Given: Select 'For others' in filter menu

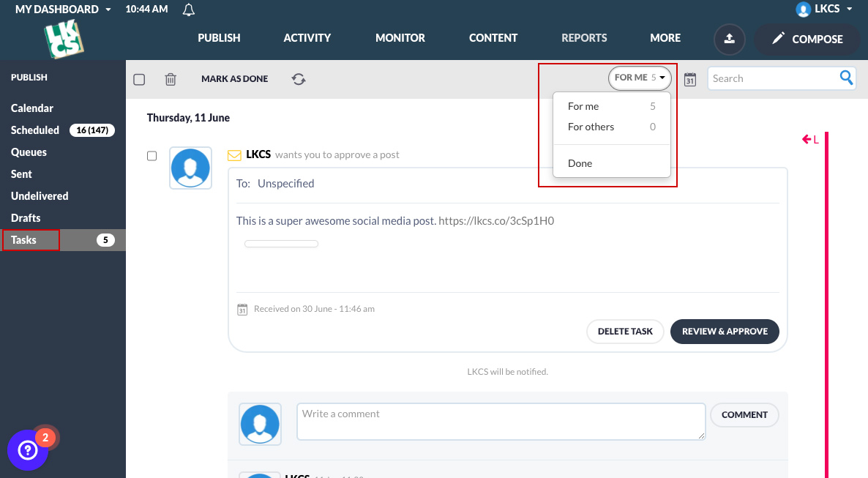Looking at the screenshot, I should [x=591, y=127].
